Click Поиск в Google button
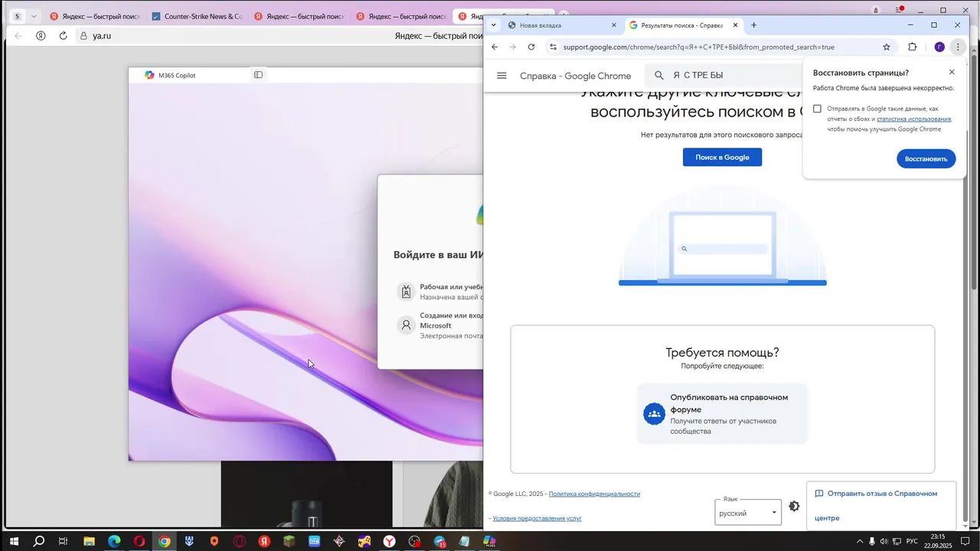The image size is (980, 551). tap(722, 157)
